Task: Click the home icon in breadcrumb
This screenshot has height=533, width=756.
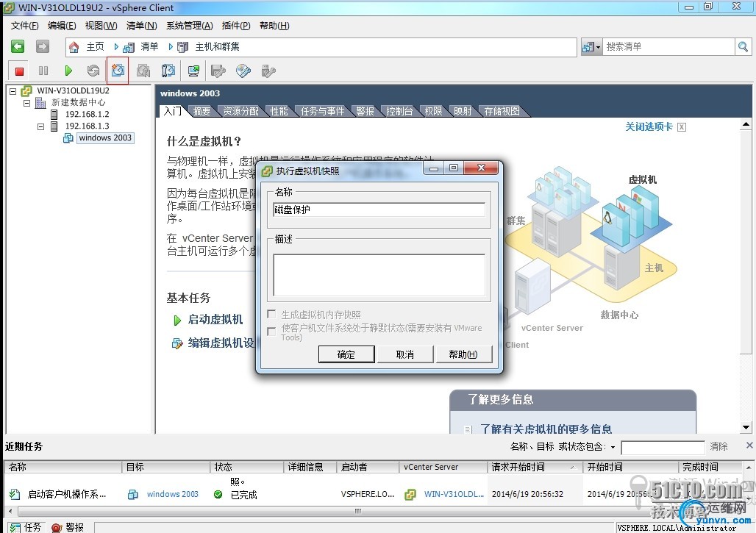Action: tap(74, 47)
